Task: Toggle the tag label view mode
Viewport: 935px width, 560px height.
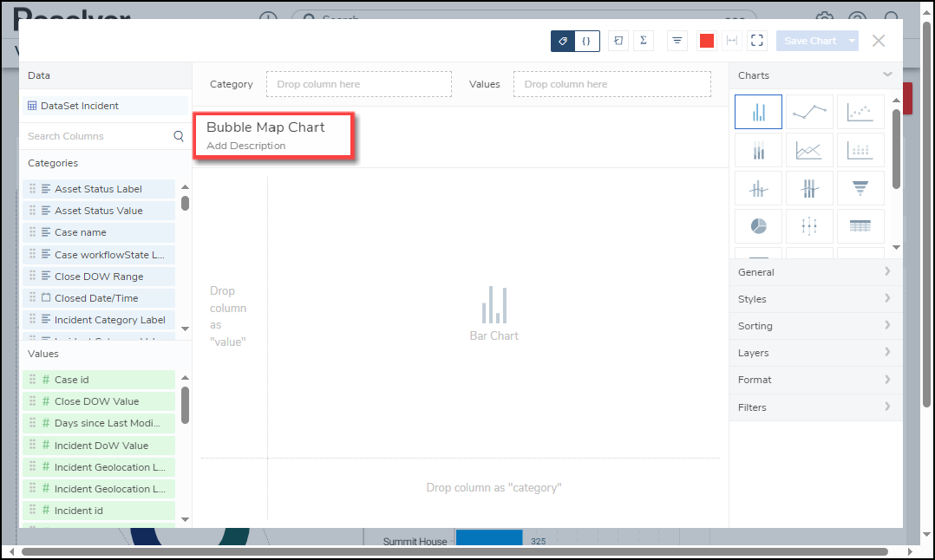Action: click(x=563, y=41)
